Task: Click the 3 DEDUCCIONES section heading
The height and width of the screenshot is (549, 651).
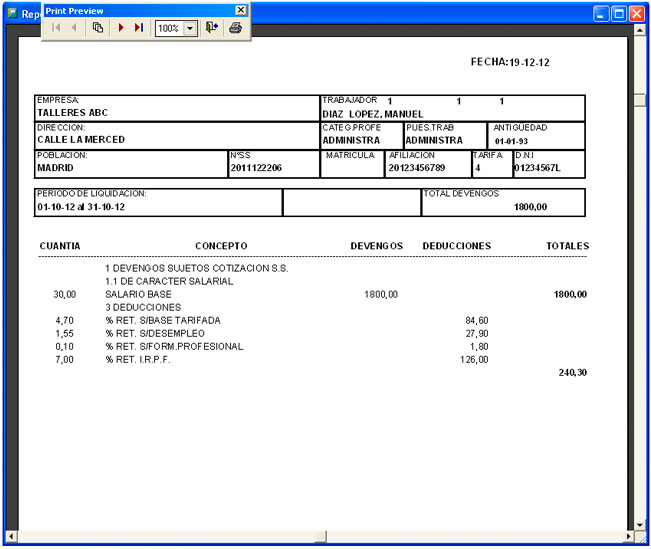Action: [x=143, y=307]
